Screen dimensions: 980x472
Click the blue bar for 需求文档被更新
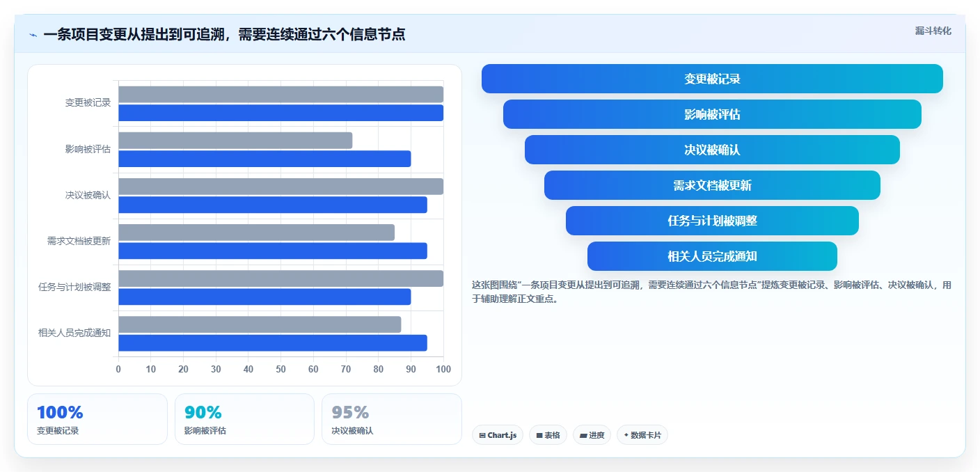[273, 251]
